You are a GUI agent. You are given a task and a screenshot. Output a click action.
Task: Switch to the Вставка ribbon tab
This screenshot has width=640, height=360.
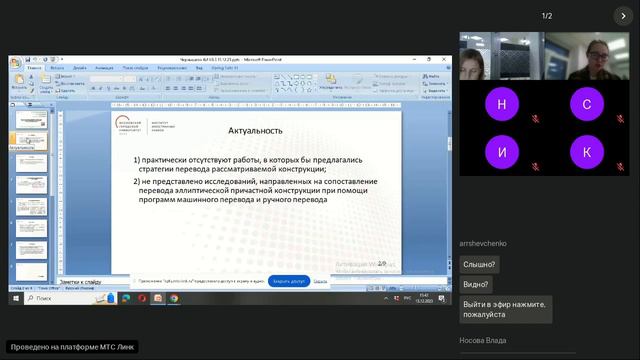57,68
